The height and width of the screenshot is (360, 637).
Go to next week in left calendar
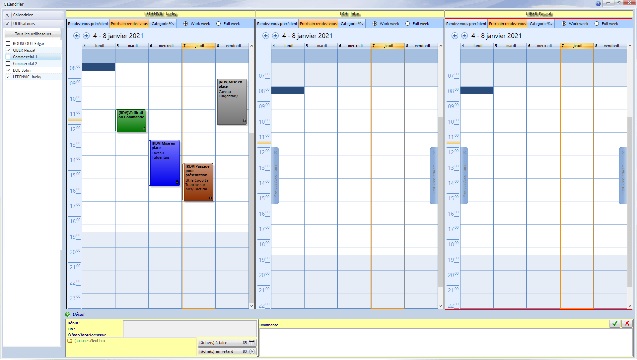click(86, 36)
